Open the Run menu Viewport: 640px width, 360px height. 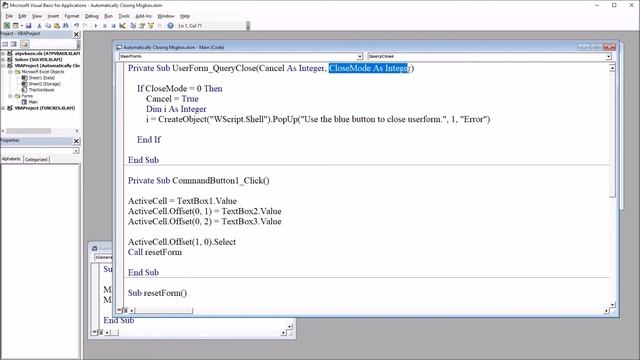pyautogui.click(x=108, y=16)
